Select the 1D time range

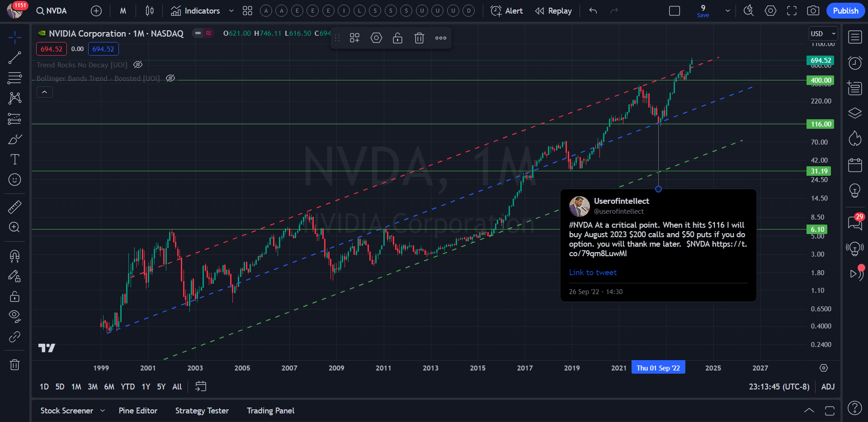tap(44, 387)
